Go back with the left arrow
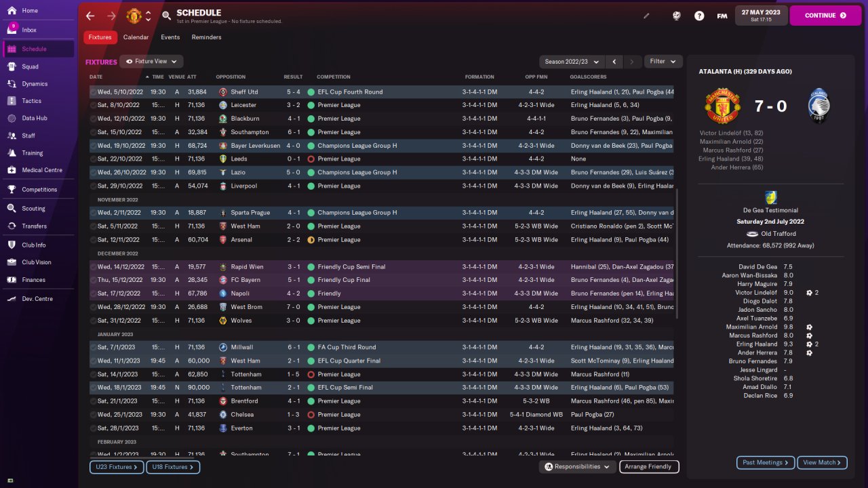This screenshot has height=488, width=868. coord(90,16)
